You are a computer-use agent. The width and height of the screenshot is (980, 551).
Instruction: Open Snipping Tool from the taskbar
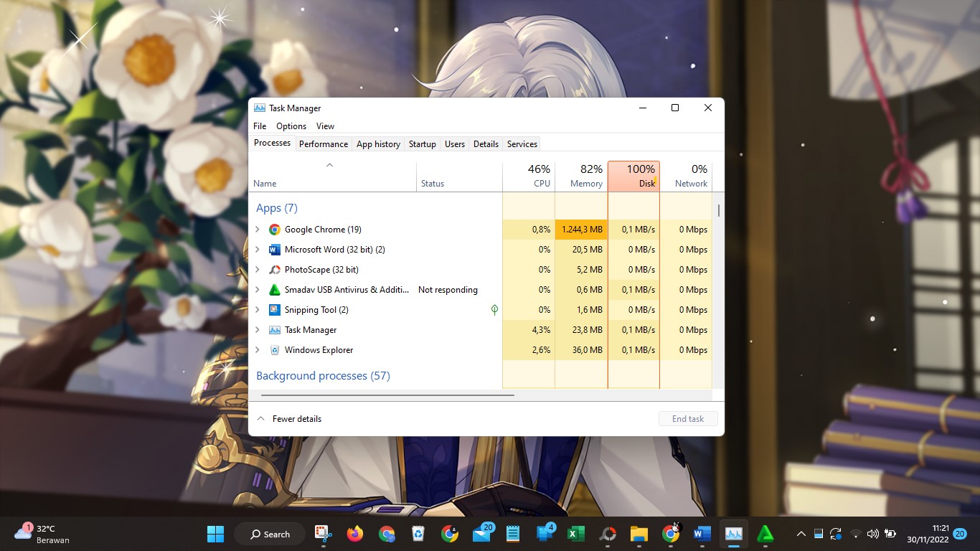pyautogui.click(x=323, y=534)
